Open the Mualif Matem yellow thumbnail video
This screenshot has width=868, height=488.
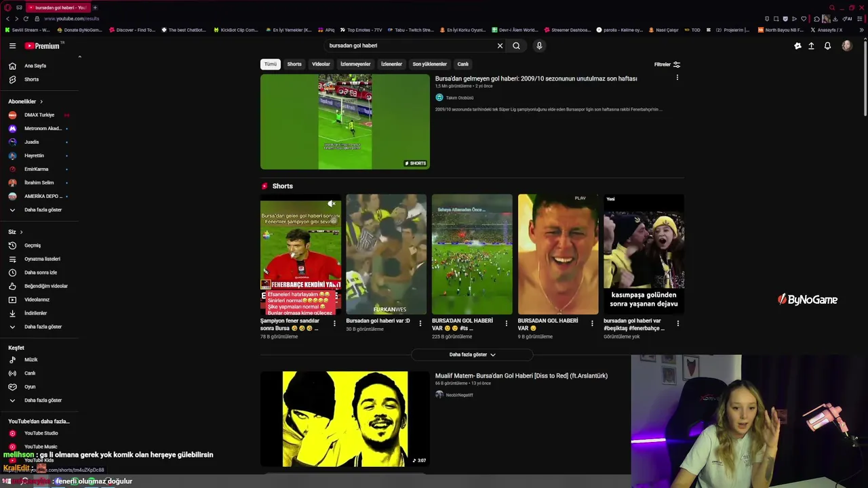click(345, 419)
